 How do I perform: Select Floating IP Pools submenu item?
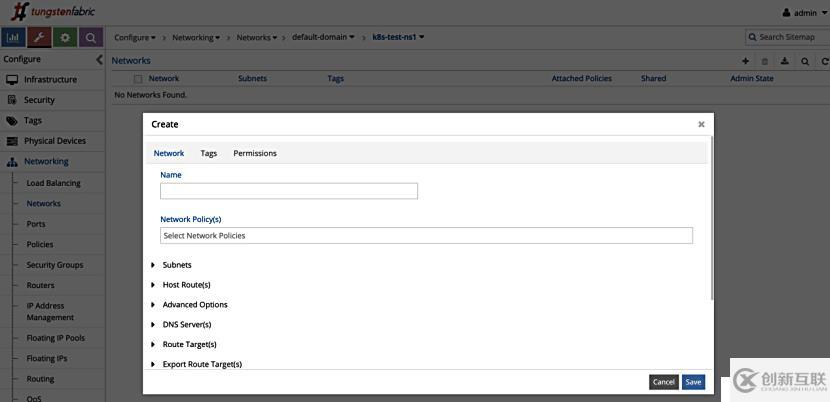[x=56, y=338]
